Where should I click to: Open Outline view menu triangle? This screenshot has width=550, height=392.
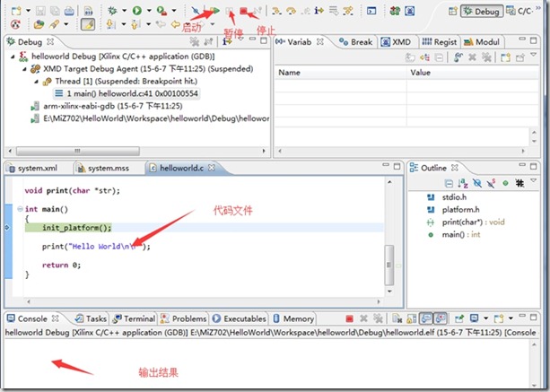click(534, 181)
